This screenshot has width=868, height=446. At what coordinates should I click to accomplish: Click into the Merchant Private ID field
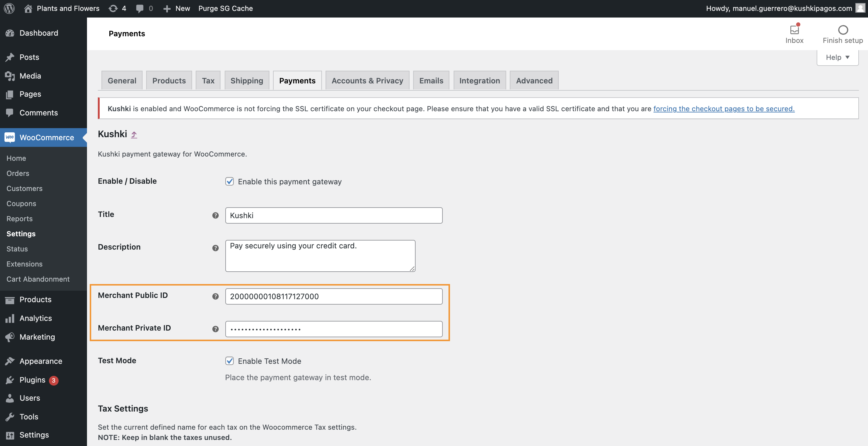pyautogui.click(x=334, y=329)
